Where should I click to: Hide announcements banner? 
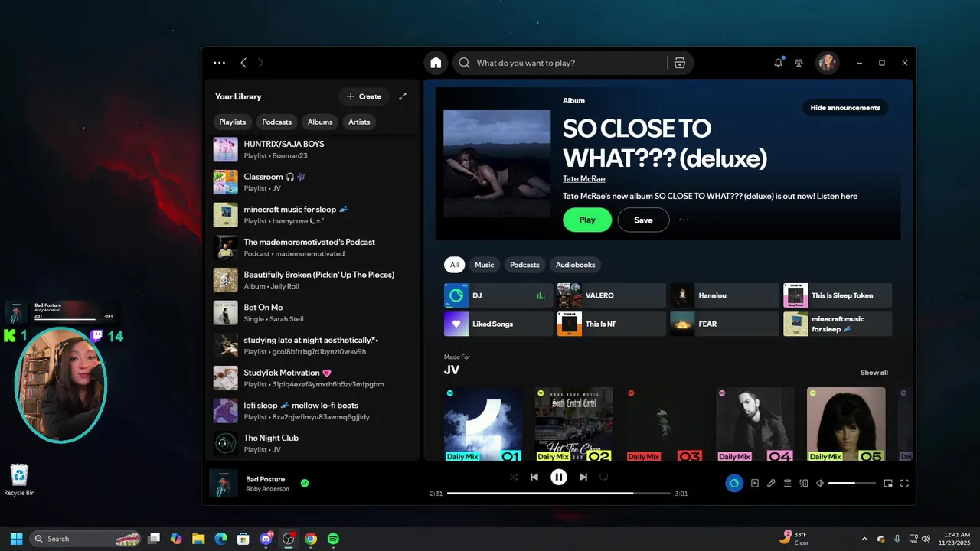coord(845,108)
